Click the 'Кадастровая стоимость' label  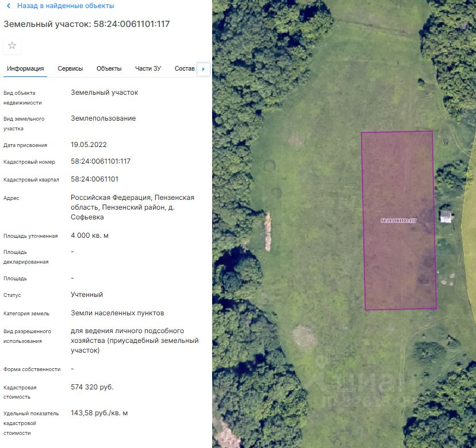(20, 392)
